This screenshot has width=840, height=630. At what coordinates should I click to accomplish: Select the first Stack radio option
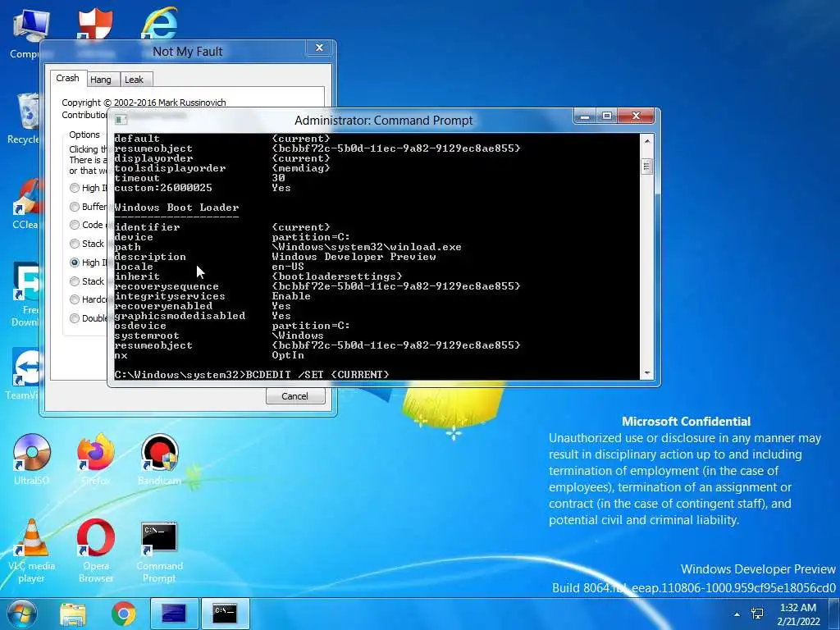click(x=75, y=244)
